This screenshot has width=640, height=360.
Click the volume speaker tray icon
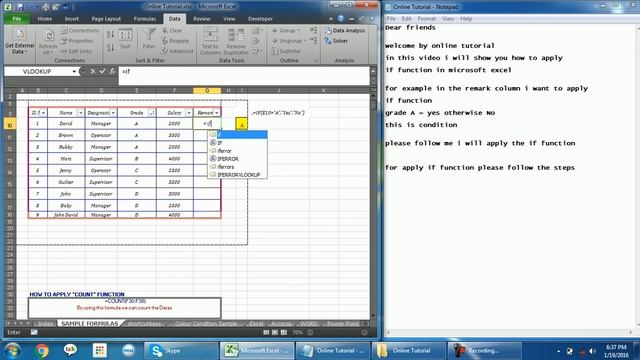(592, 351)
